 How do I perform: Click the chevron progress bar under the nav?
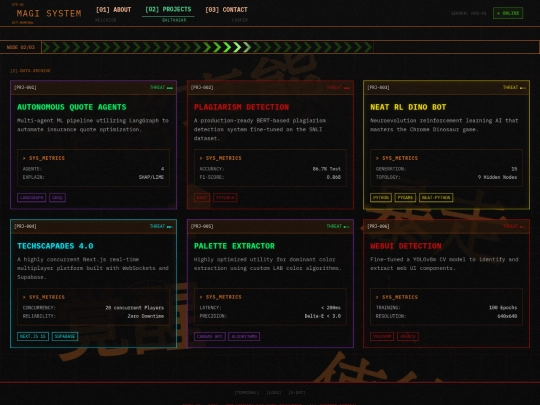207,47
